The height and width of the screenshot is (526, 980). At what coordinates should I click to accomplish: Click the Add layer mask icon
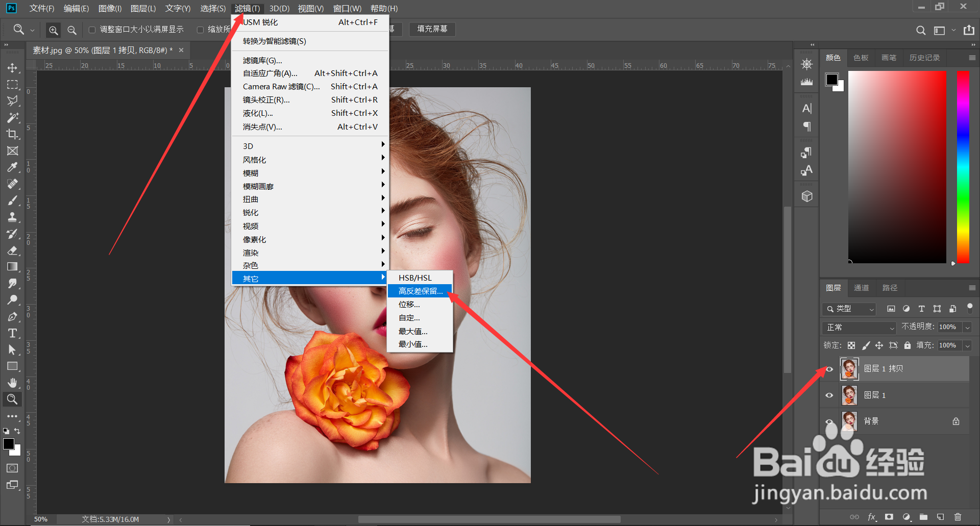(x=889, y=517)
